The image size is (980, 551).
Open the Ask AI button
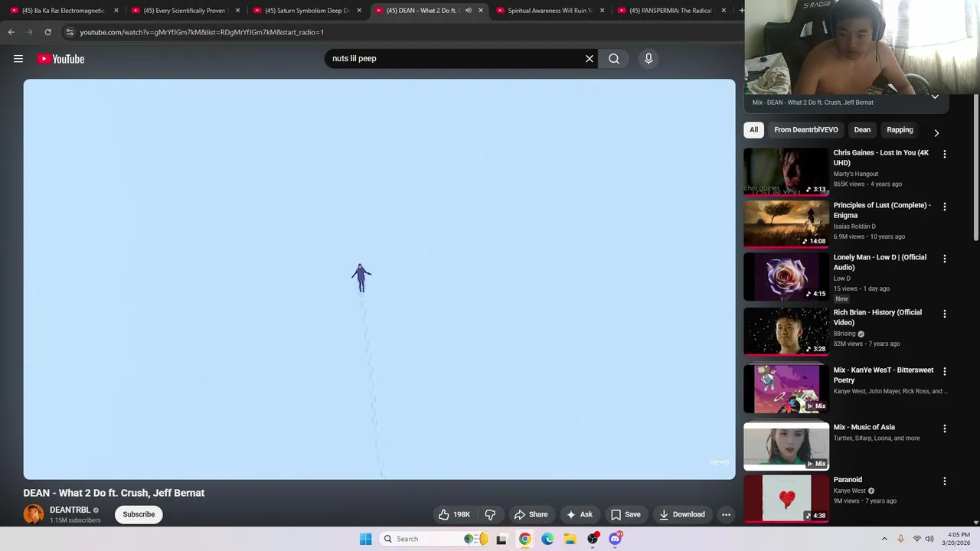click(x=579, y=514)
